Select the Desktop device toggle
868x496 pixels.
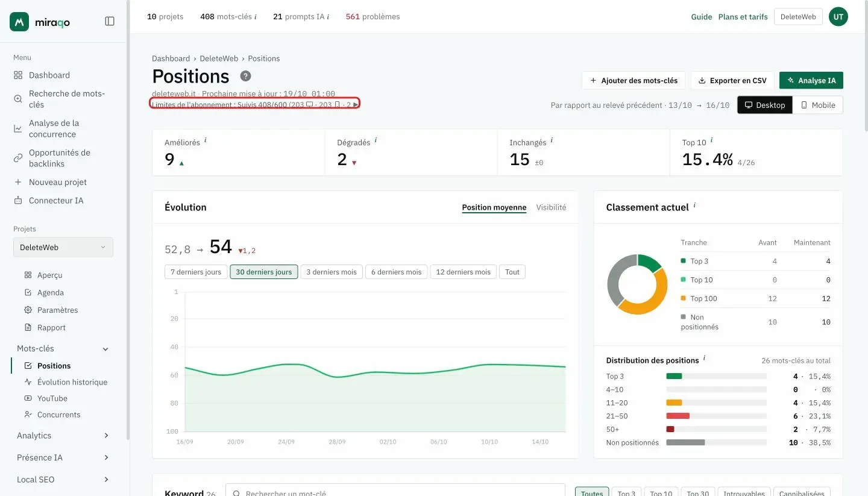[x=765, y=105]
